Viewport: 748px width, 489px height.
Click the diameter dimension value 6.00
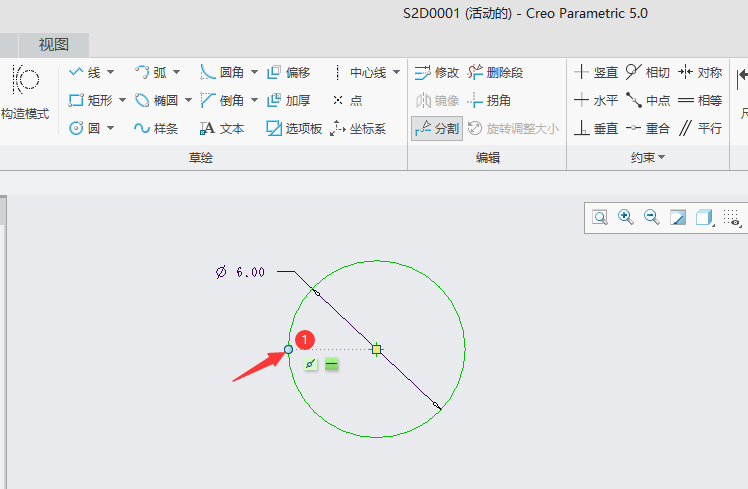[x=250, y=272]
